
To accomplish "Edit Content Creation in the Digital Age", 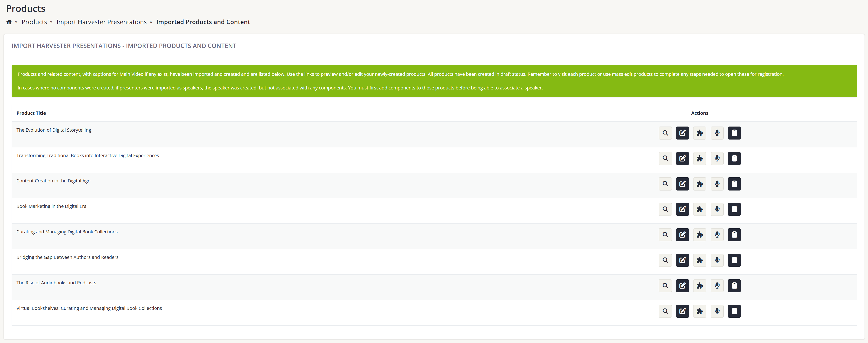I will [682, 184].
